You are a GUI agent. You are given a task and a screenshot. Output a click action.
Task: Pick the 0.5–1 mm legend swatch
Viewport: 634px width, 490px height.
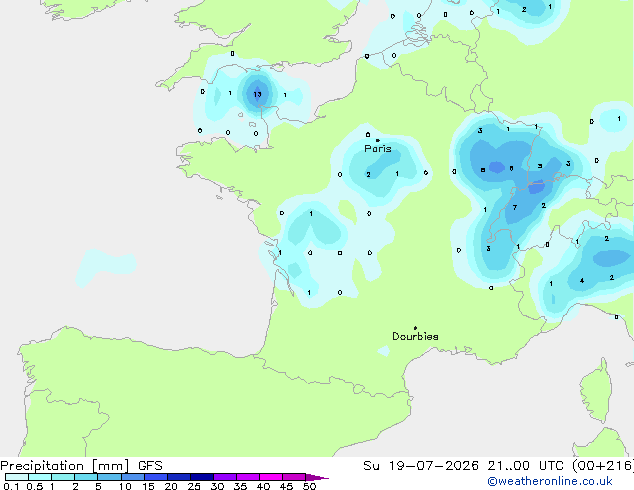pos(40,477)
